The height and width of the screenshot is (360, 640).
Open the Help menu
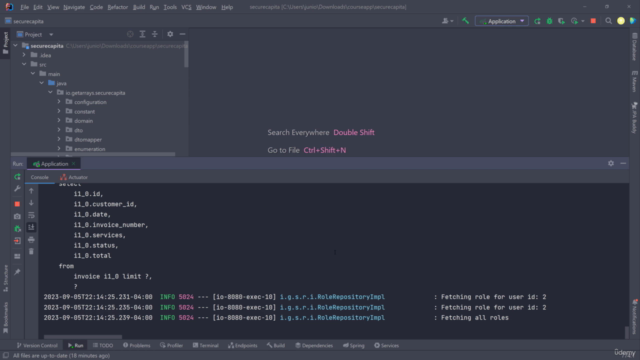coord(227,7)
